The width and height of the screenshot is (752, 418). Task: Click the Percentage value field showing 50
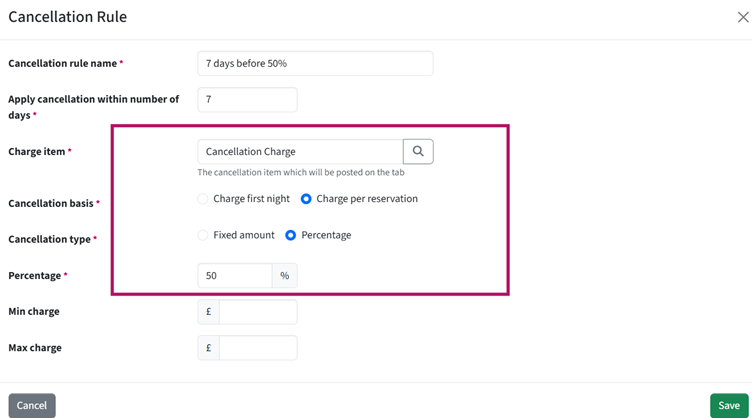235,276
